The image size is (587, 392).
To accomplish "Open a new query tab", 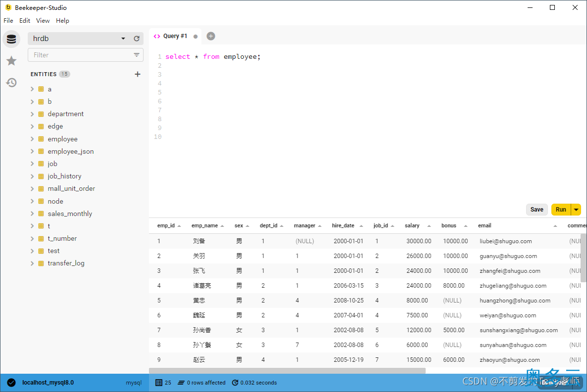I will pos(211,36).
